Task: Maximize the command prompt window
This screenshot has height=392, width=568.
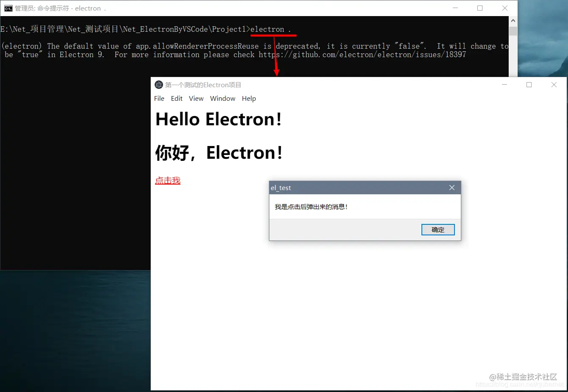Action: click(x=480, y=8)
